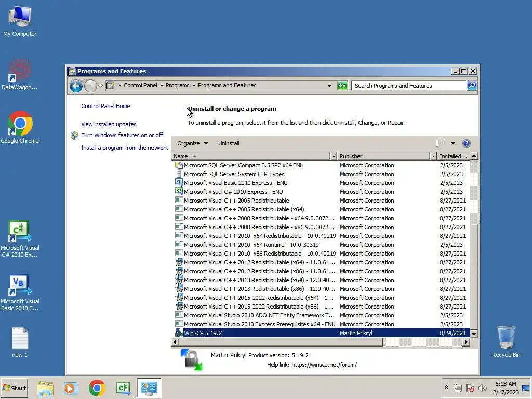Select Visual Studio 2010 Express Prerequisites x64 row

[321, 324]
